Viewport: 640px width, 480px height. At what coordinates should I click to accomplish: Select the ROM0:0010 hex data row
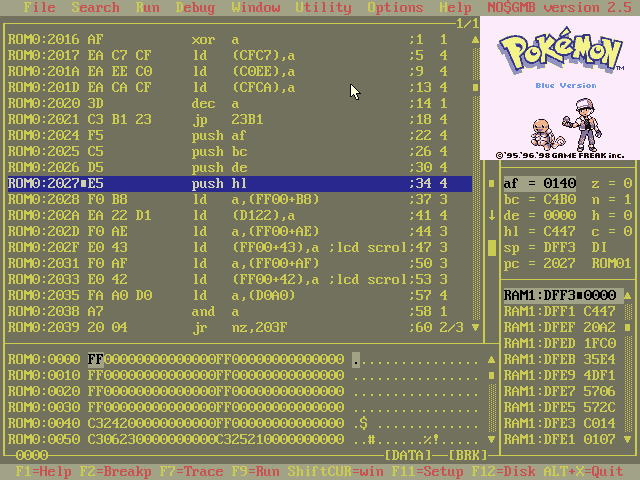(x=243, y=376)
